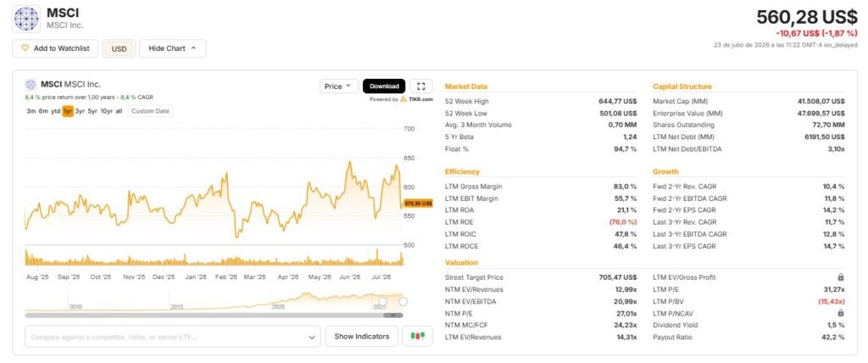Download the chart data
This screenshot has height=363, width=868.
point(384,86)
